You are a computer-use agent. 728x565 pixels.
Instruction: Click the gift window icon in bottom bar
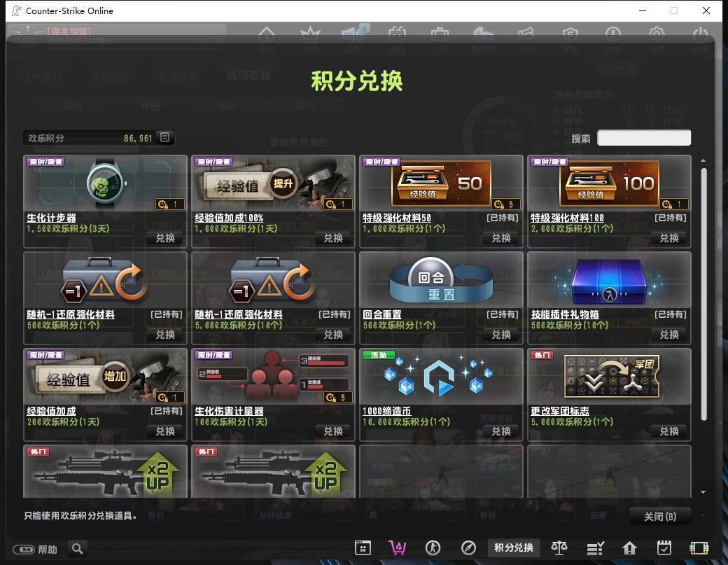[363, 547]
